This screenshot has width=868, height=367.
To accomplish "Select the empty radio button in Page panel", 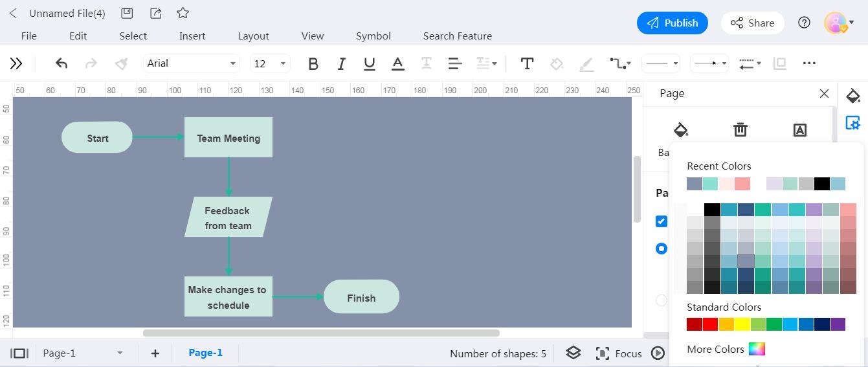I will (x=661, y=300).
